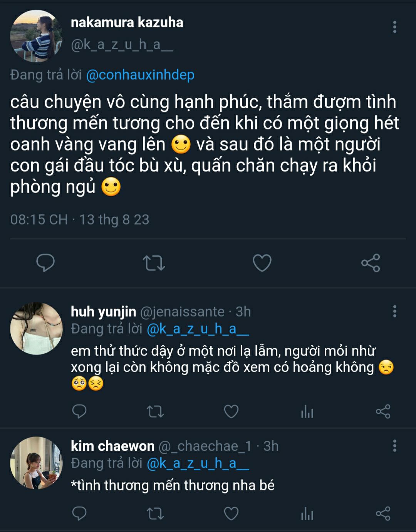
Task: View analytics of huh yunjin's reply
Action: (307, 412)
